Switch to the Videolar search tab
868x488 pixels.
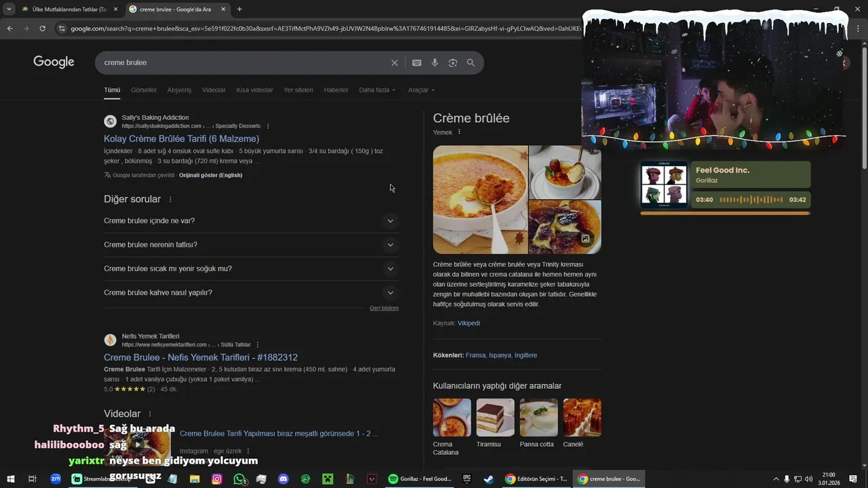[214, 90]
